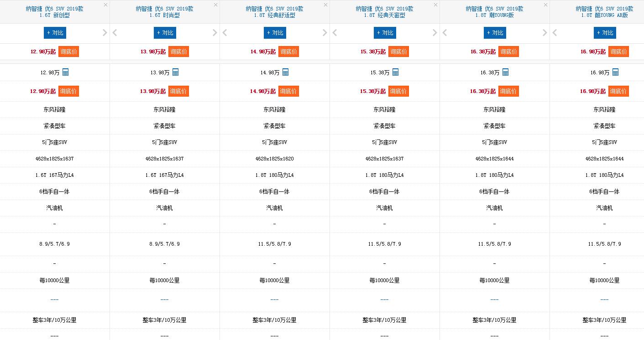Viewport: 644px width, 340px height.
Task: Click 询底价 beside top 14.98万起
Action: [x=288, y=52]
